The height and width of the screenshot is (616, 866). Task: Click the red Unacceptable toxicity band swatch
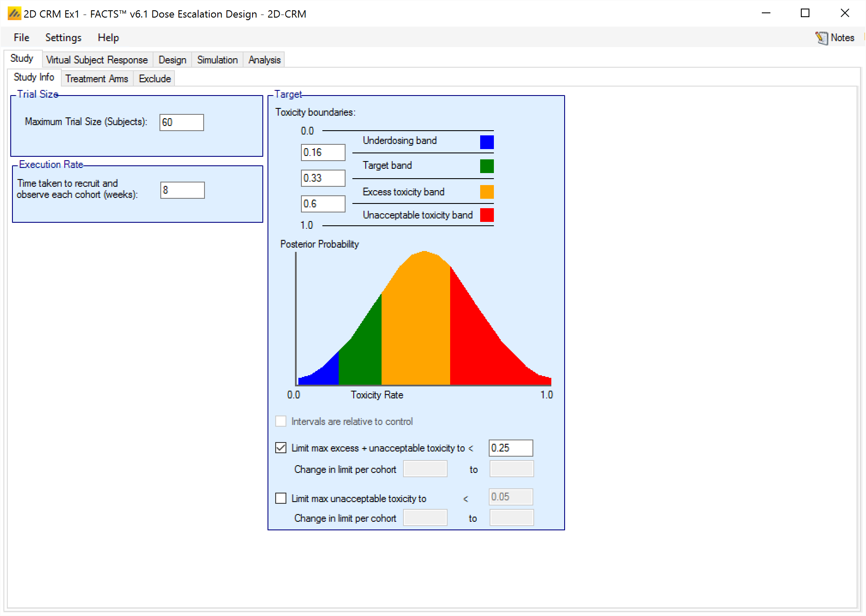coord(487,215)
